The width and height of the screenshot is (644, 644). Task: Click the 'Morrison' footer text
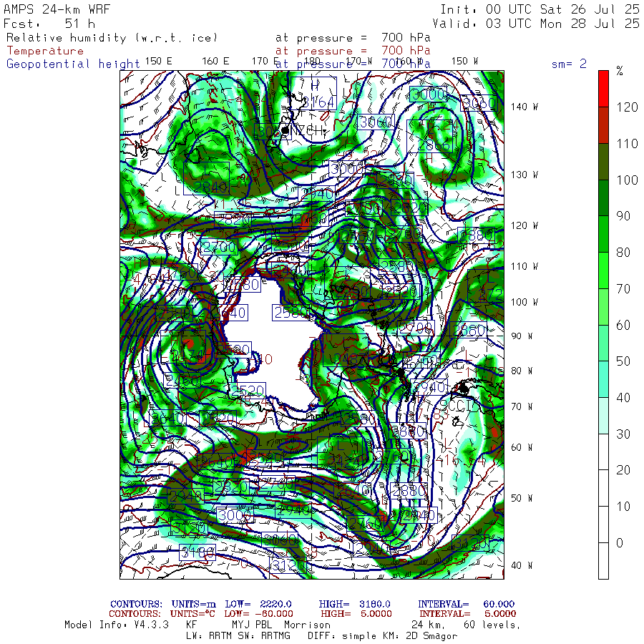coord(307,625)
